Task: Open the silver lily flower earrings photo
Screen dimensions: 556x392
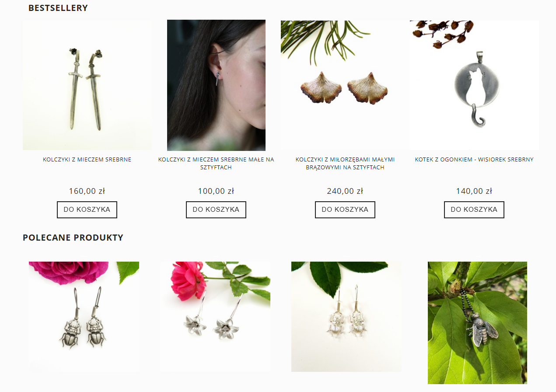Action: coord(215,317)
